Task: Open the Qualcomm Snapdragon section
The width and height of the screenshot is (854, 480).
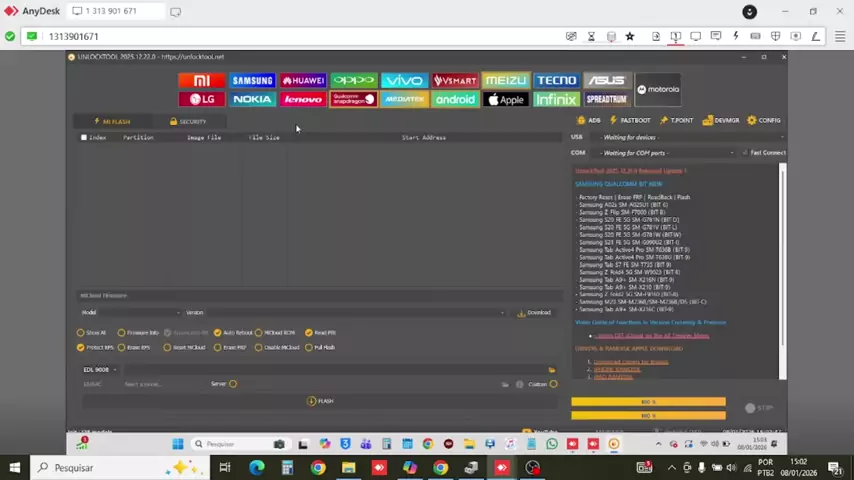Action: 353,100
